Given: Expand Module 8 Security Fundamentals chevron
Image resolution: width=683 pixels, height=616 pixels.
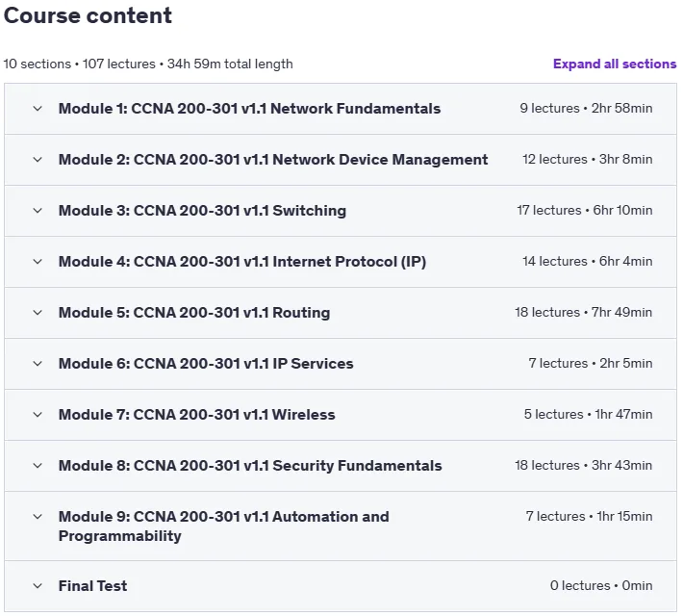Looking at the screenshot, I should [38, 466].
